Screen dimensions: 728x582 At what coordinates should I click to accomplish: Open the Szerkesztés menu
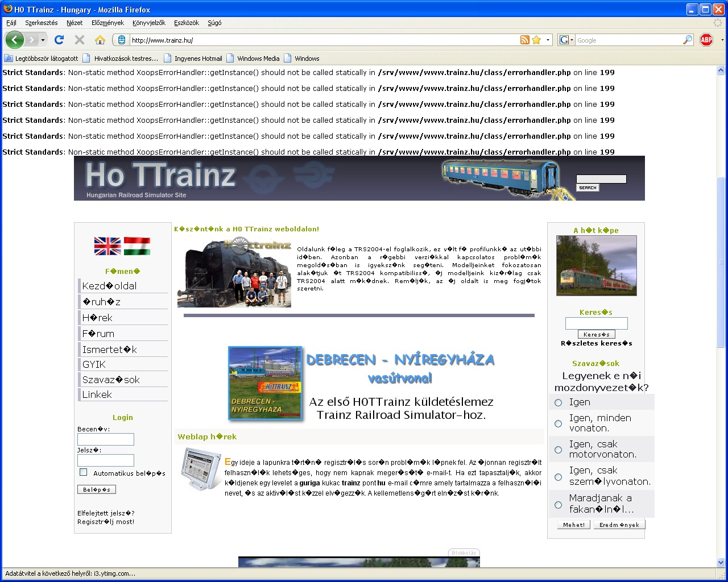42,23
